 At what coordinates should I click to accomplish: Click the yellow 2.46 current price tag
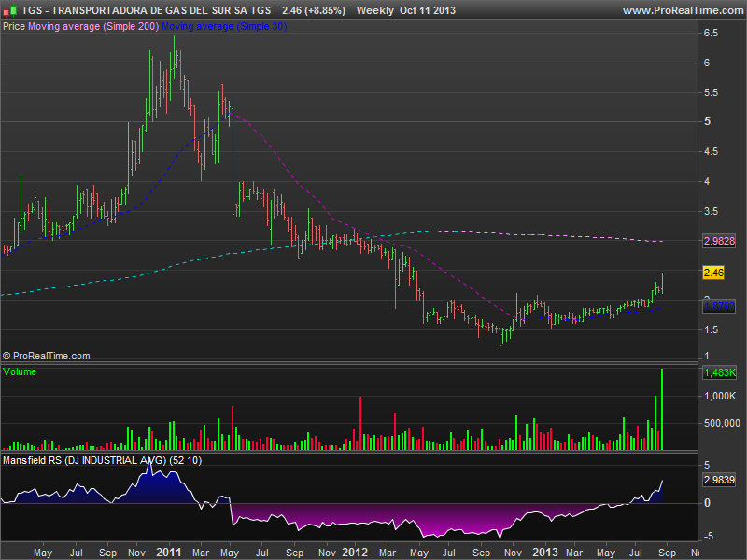(x=714, y=273)
